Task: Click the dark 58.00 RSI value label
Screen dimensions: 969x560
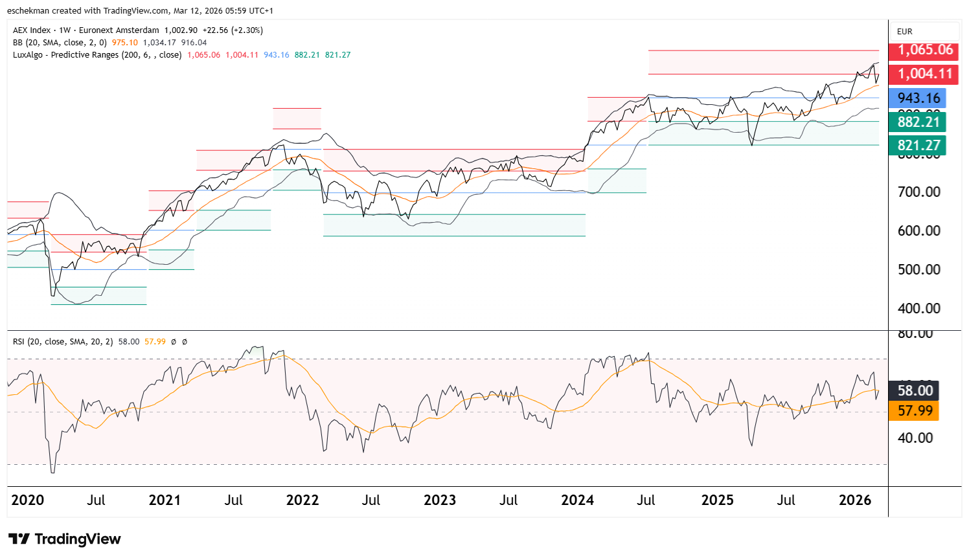Action: point(915,390)
